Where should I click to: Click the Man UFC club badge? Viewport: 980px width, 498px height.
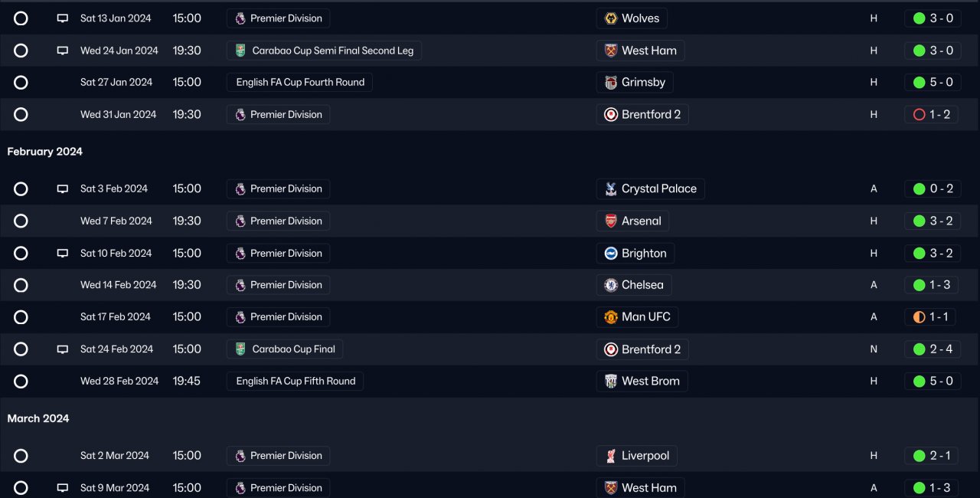click(611, 317)
